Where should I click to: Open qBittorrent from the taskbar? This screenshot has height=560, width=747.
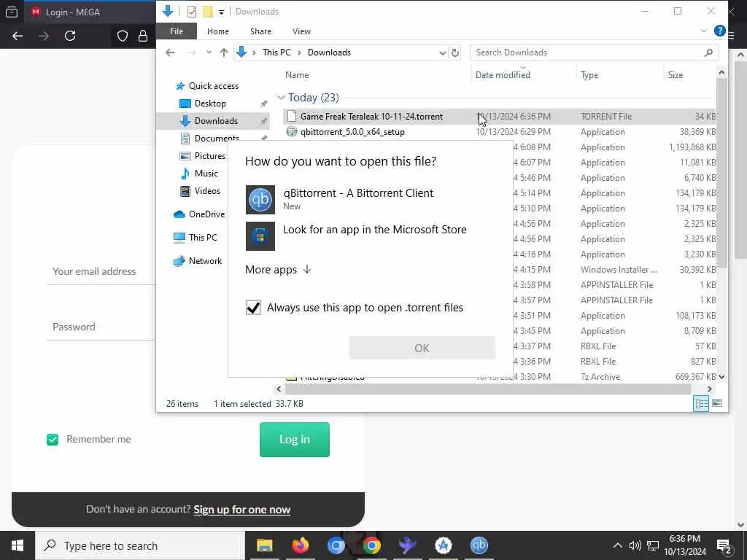point(479,545)
